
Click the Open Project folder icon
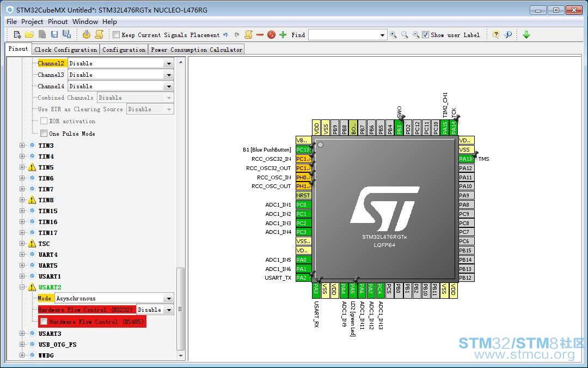click(x=29, y=34)
